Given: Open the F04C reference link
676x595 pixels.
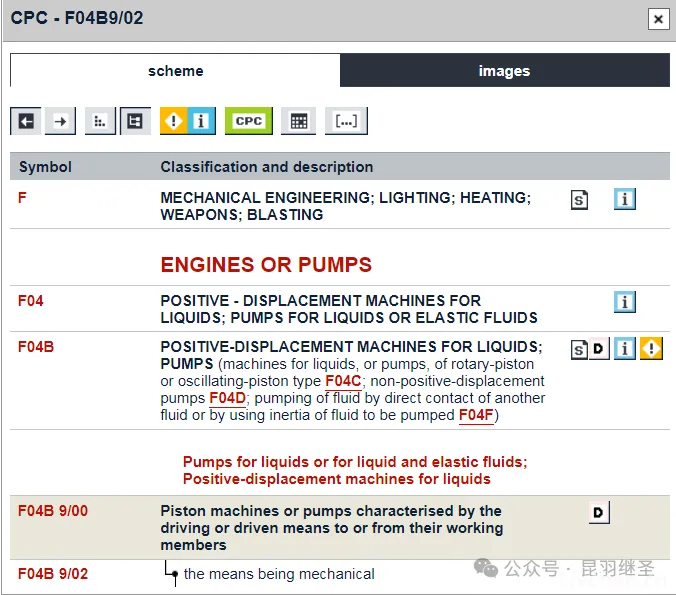Looking at the screenshot, I should pos(343,381).
